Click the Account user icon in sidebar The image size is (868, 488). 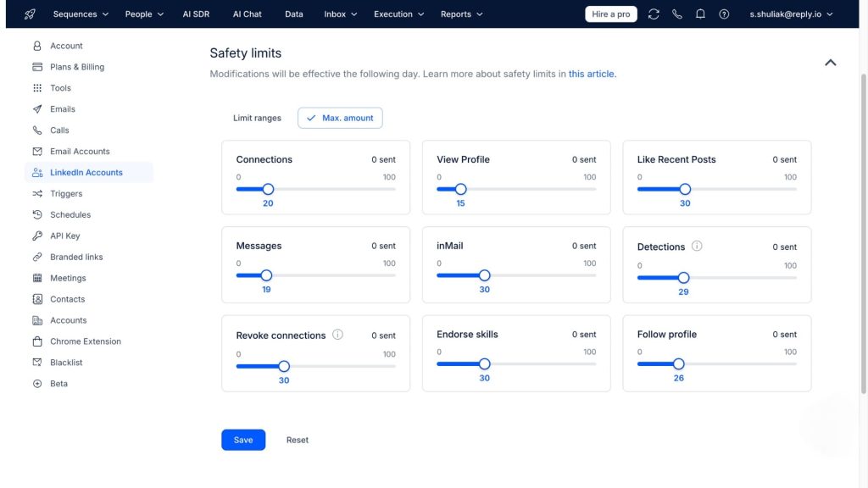click(37, 46)
